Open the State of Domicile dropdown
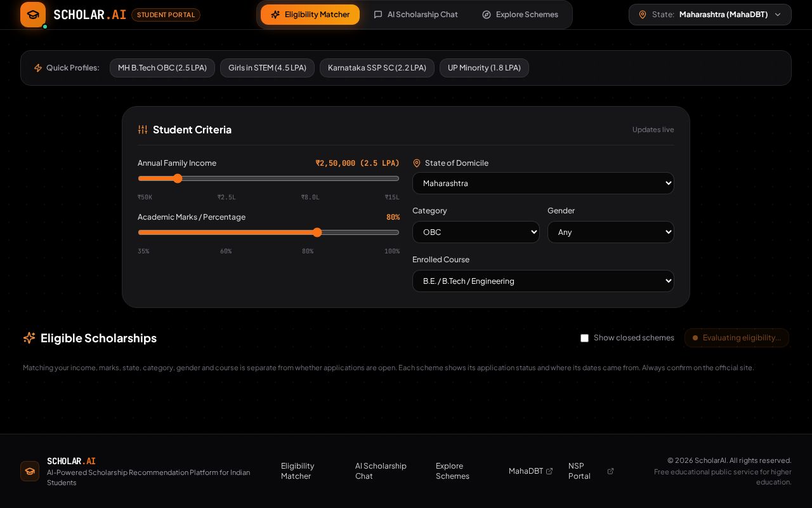 click(543, 183)
